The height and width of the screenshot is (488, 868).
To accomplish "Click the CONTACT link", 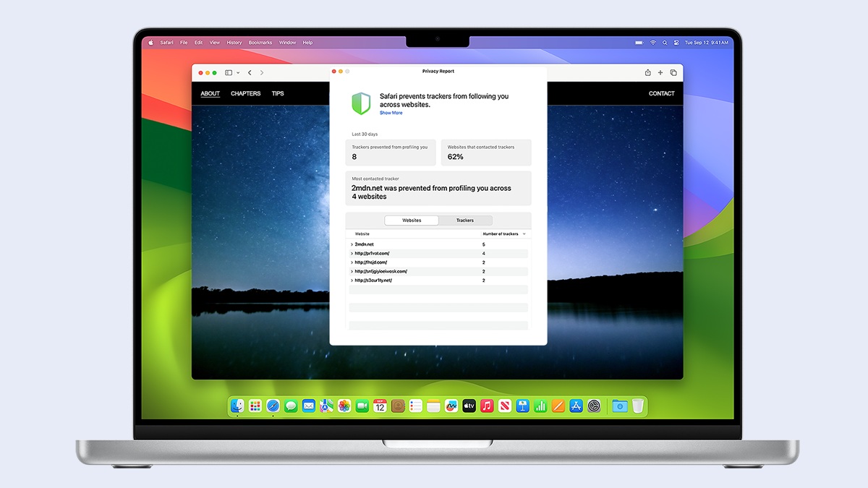I will [x=661, y=93].
